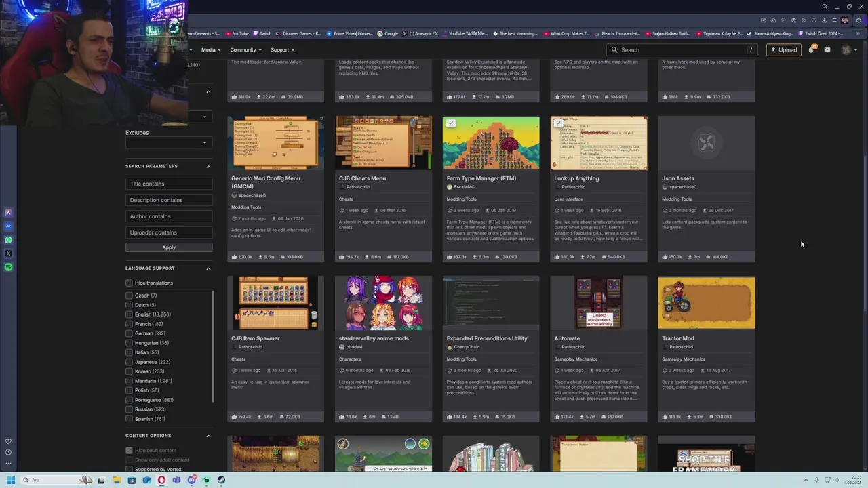Open the CJB Cheats Menu title link
The image size is (868, 488).
362,178
